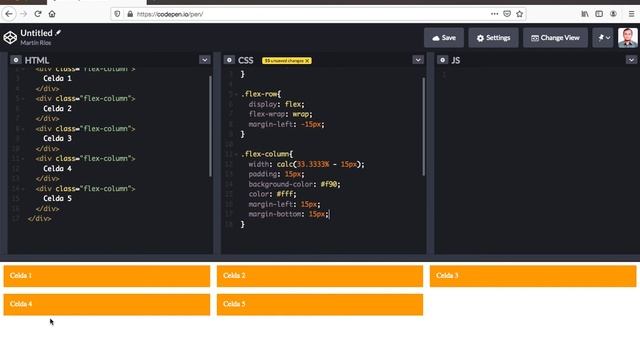Open CSS editor settings gear

point(229,60)
